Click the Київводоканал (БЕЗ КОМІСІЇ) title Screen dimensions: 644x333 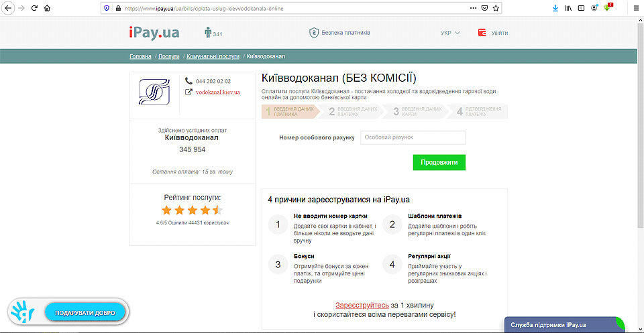pos(339,78)
